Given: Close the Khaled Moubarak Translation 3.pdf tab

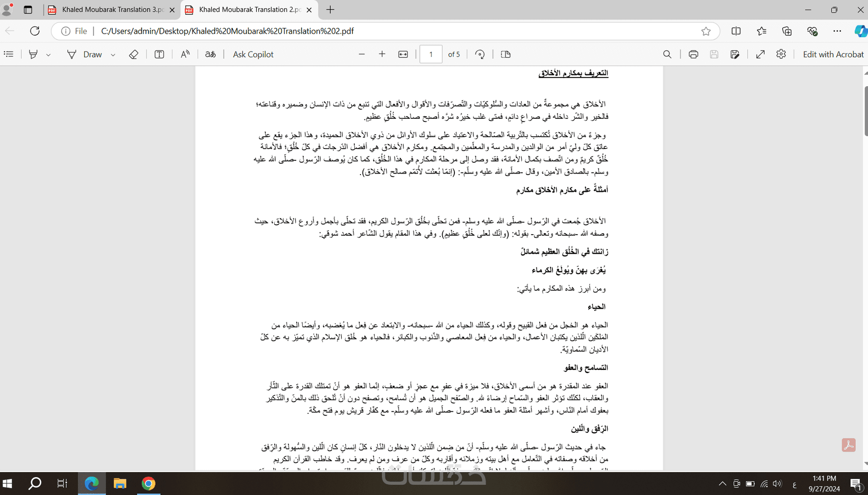Looking at the screenshot, I should 172,10.
